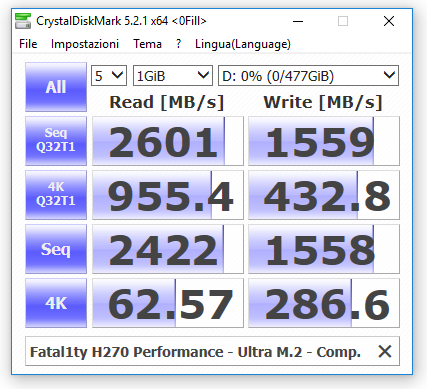Click the Read [MB/s] column header

(167, 102)
